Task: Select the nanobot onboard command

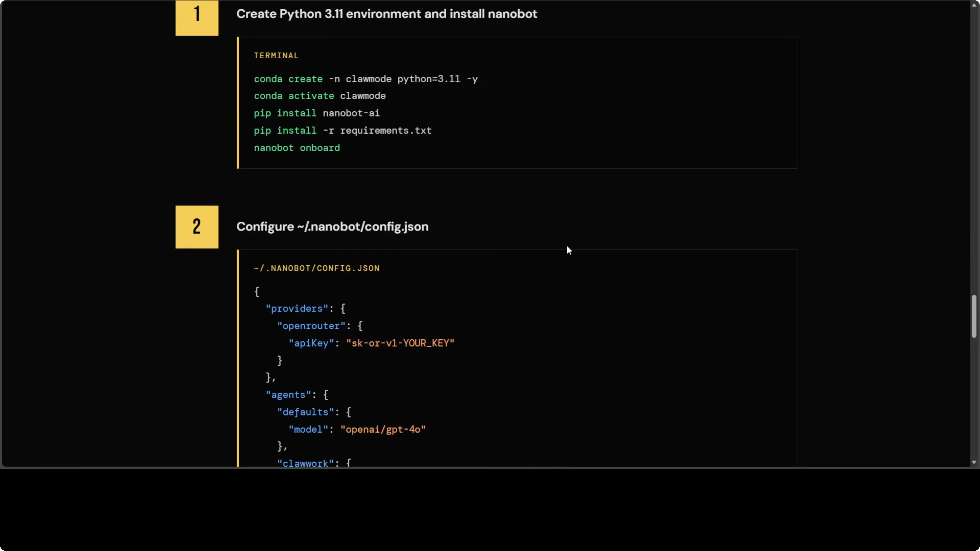Action: pos(297,148)
